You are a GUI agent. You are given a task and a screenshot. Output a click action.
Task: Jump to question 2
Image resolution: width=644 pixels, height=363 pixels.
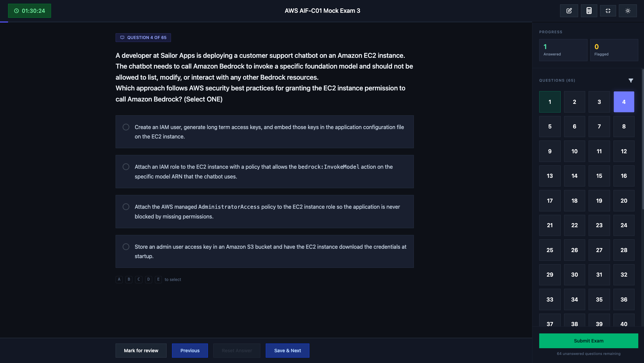tap(574, 102)
